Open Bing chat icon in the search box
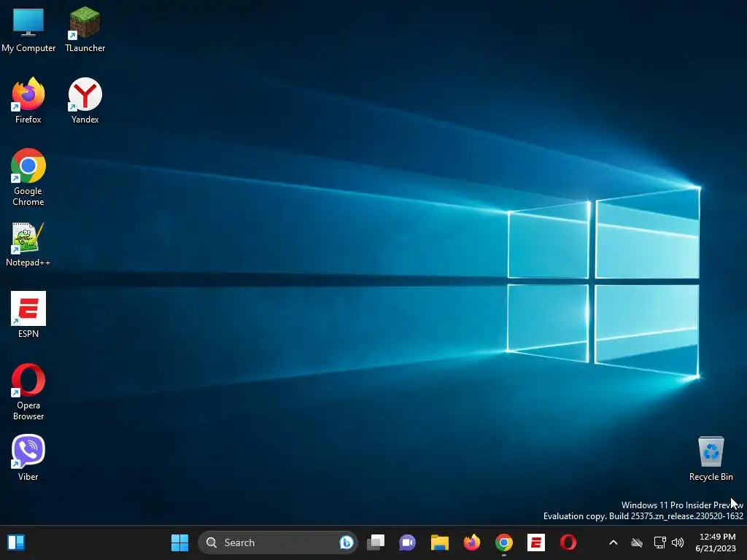Screen dimensions: 747x560 (347, 542)
